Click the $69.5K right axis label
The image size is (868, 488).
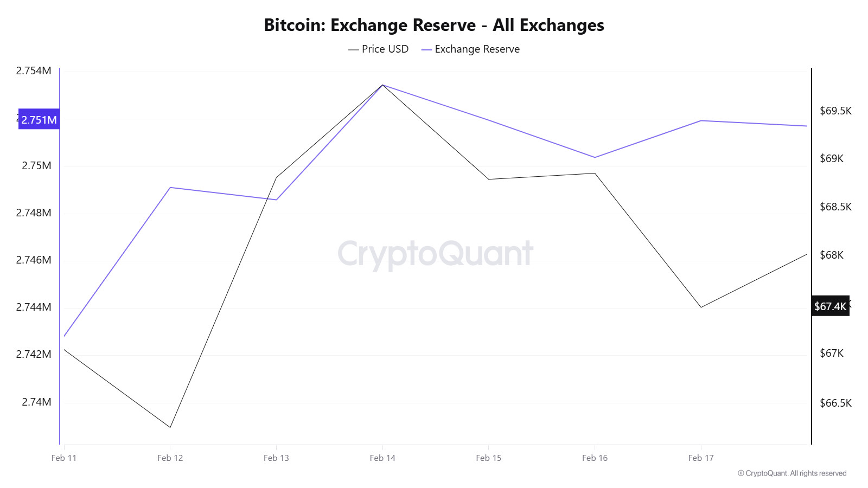tap(835, 111)
